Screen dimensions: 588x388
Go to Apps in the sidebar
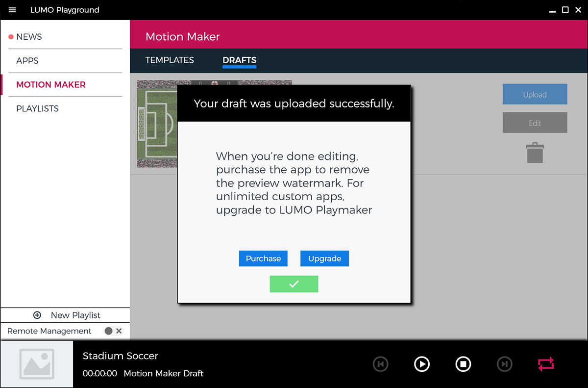(27, 61)
